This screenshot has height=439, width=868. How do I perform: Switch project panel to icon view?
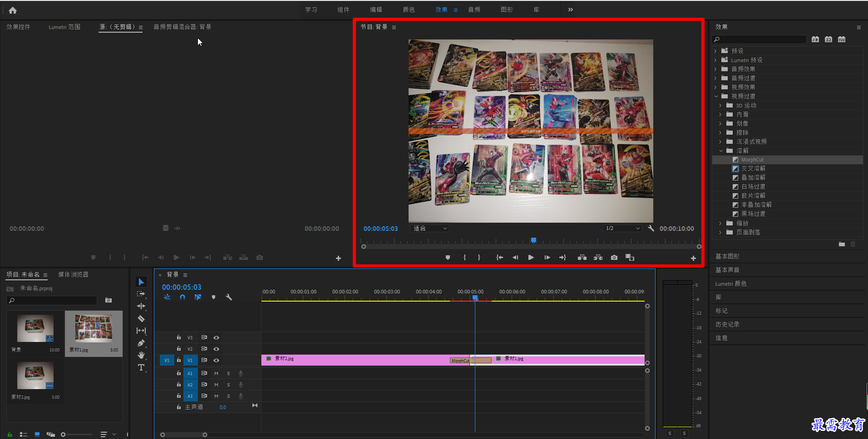37,434
